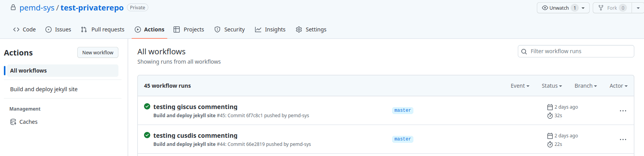The width and height of the screenshot is (644, 156).
Task: Click the lock icon beside pemd-sys
Action: click(13, 7)
